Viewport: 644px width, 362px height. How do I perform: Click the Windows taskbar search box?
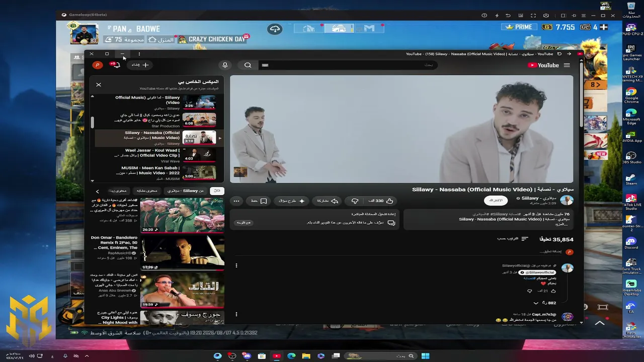coord(381,356)
